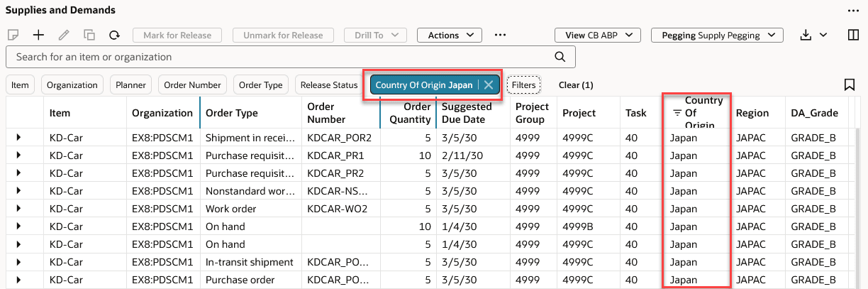868x289 pixels.
Task: Click the Mark for Release button
Action: coord(177,35)
